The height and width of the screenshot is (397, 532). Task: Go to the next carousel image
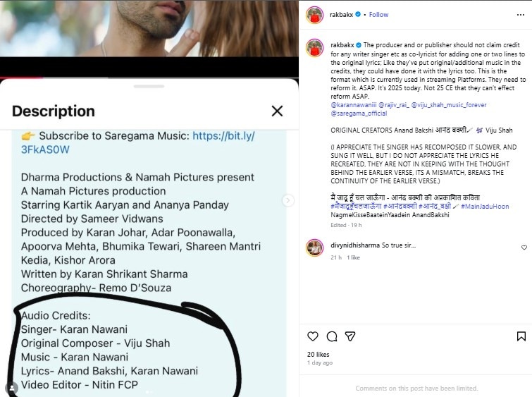[288, 200]
